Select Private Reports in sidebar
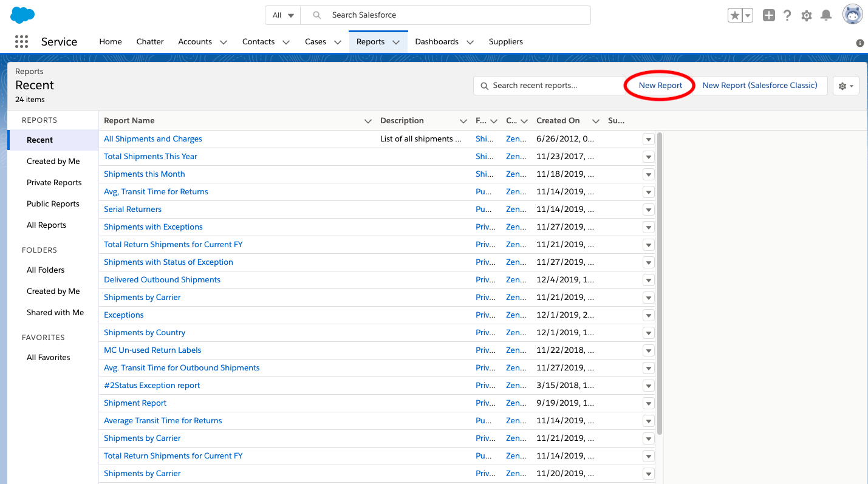 click(x=54, y=183)
